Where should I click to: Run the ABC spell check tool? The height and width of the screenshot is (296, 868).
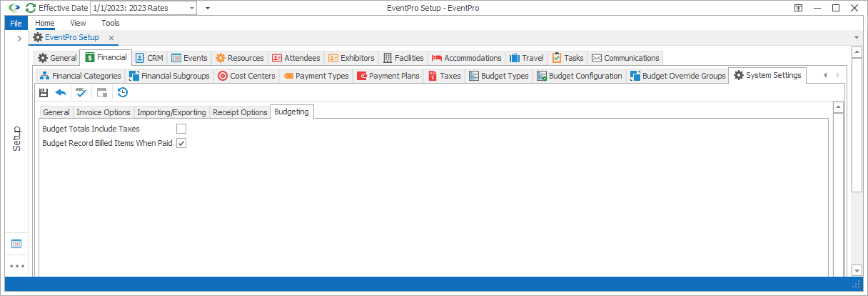pos(81,92)
